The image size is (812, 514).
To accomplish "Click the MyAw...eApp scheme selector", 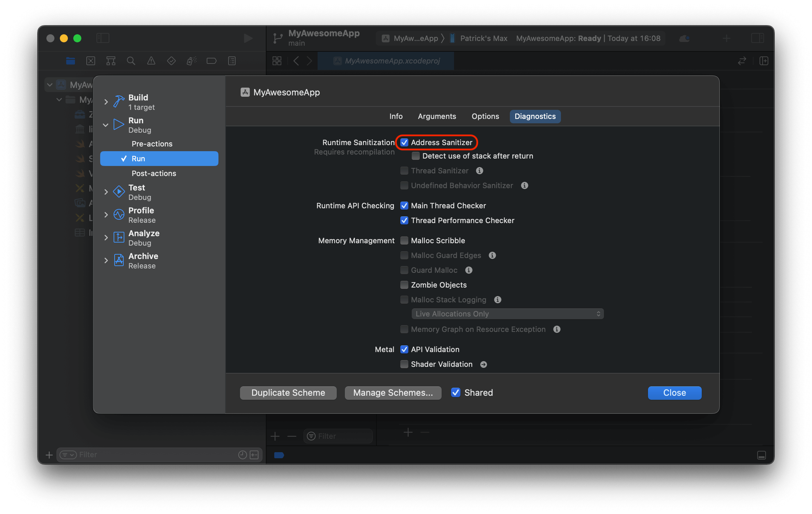I will (x=410, y=38).
